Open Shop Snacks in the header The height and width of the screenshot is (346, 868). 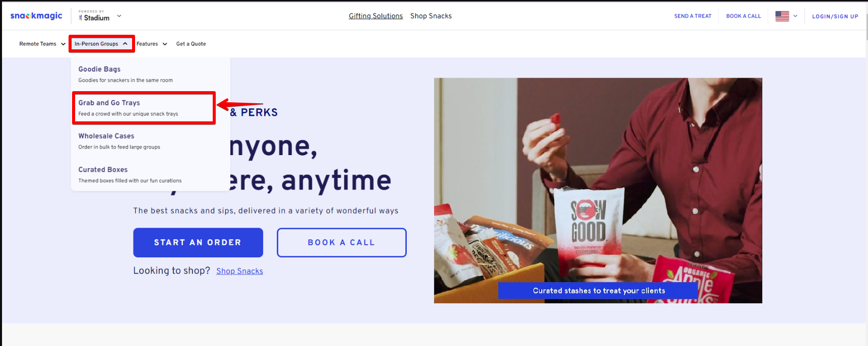(x=431, y=16)
